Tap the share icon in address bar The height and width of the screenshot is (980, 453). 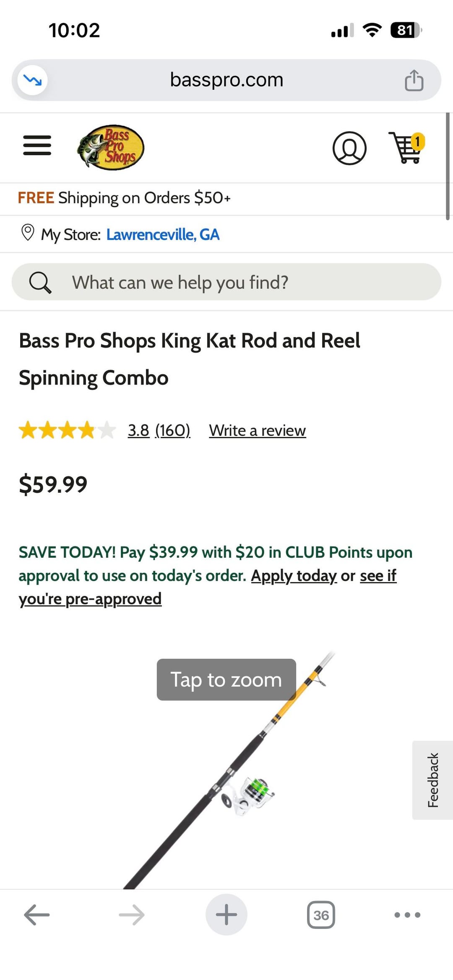coord(414,80)
